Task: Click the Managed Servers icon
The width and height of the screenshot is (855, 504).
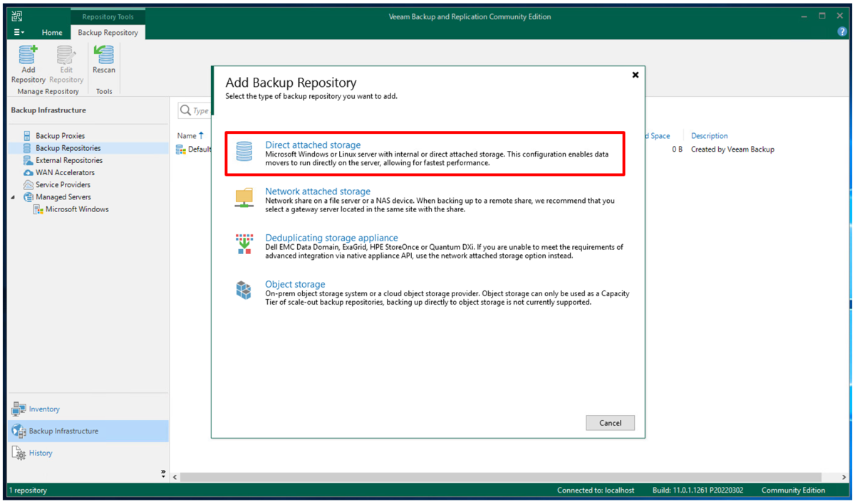Action: [28, 197]
